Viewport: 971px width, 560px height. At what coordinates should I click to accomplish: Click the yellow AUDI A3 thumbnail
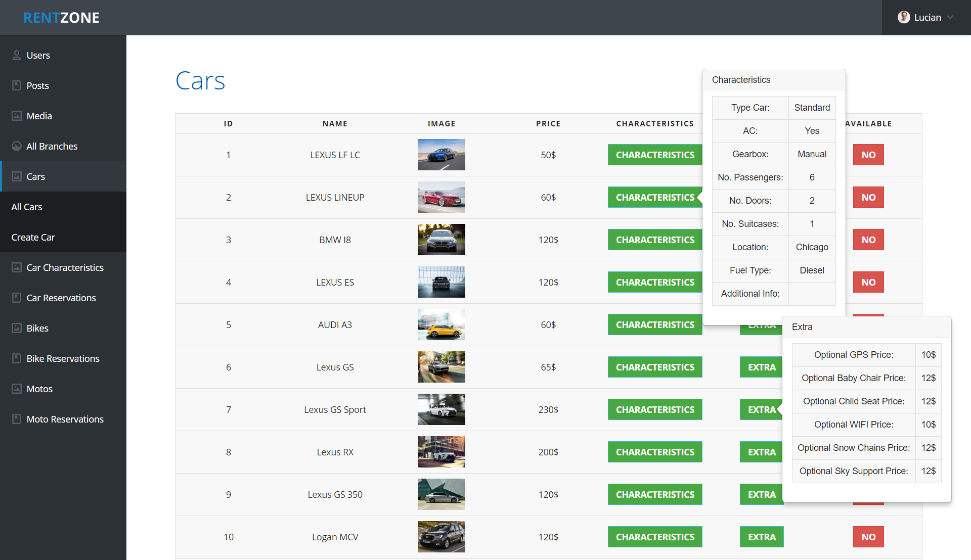[x=441, y=324]
